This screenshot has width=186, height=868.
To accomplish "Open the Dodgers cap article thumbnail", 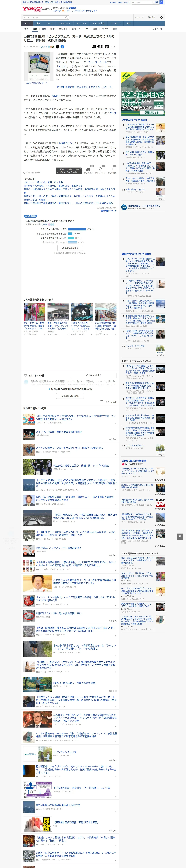I will [x=82, y=312].
